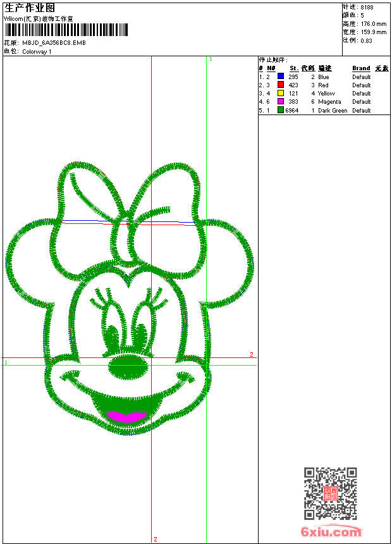Click the Blue color swatch in stop sequence
This screenshot has height=544, width=392.
click(281, 77)
